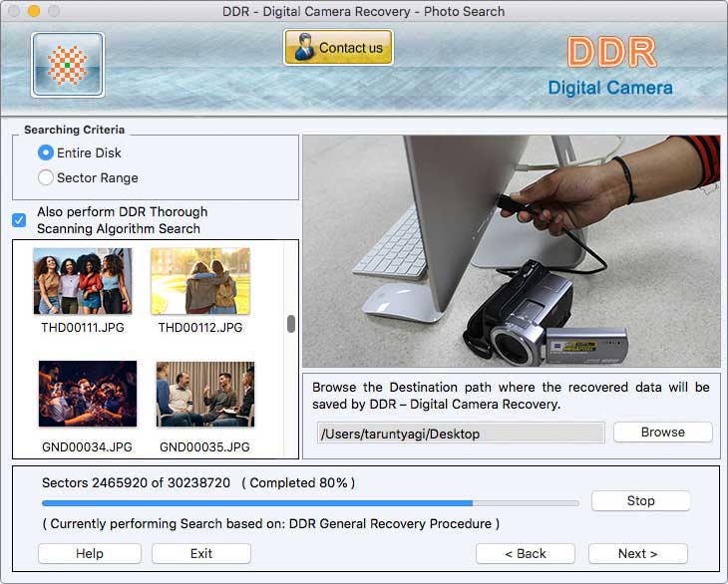The image size is (728, 584).
Task: Click the orange checkered application logo icon
Action: point(68,65)
